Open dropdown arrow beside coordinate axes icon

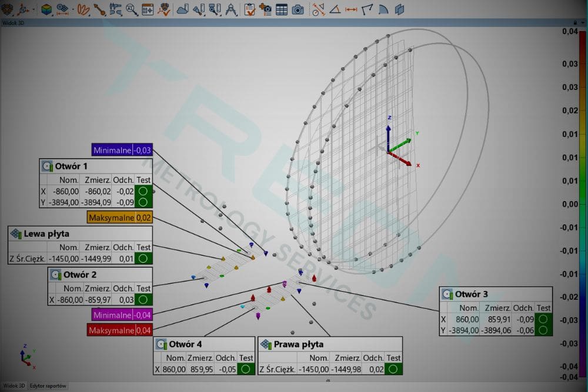[x=32, y=9]
